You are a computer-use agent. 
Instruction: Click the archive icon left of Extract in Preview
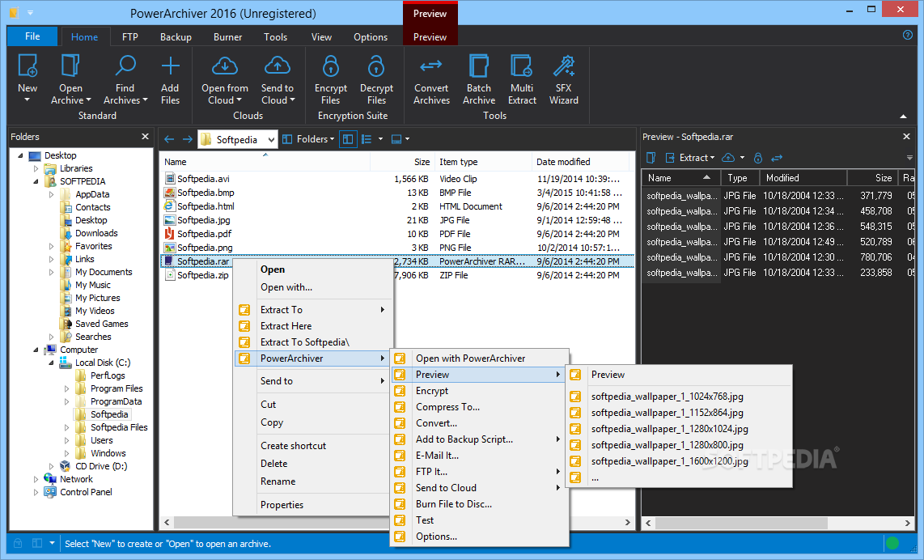click(651, 157)
